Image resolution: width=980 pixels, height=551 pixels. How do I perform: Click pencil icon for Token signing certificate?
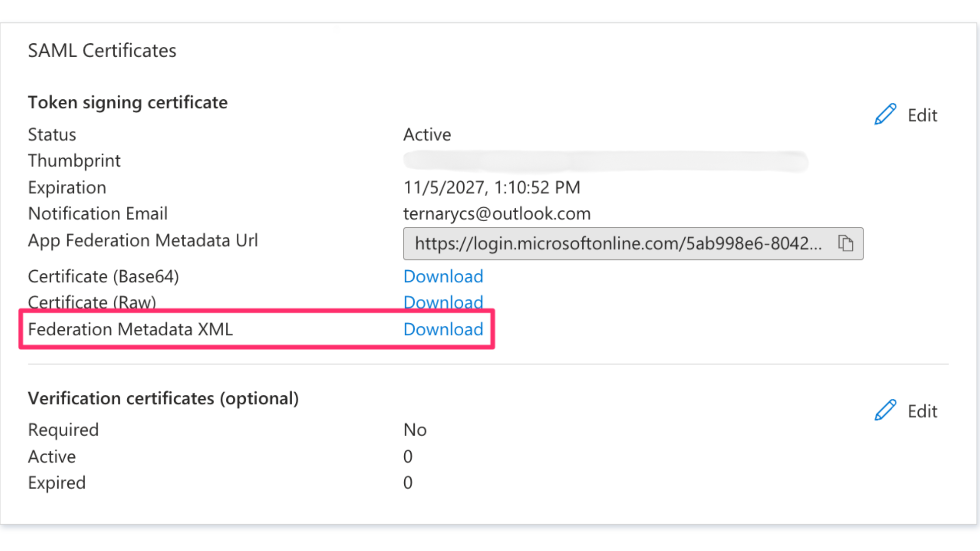click(885, 115)
